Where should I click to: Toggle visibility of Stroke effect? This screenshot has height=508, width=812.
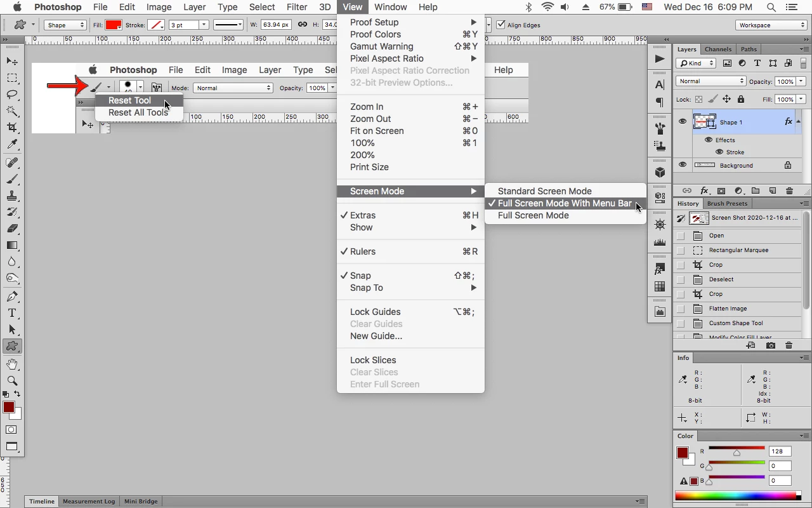click(x=719, y=152)
